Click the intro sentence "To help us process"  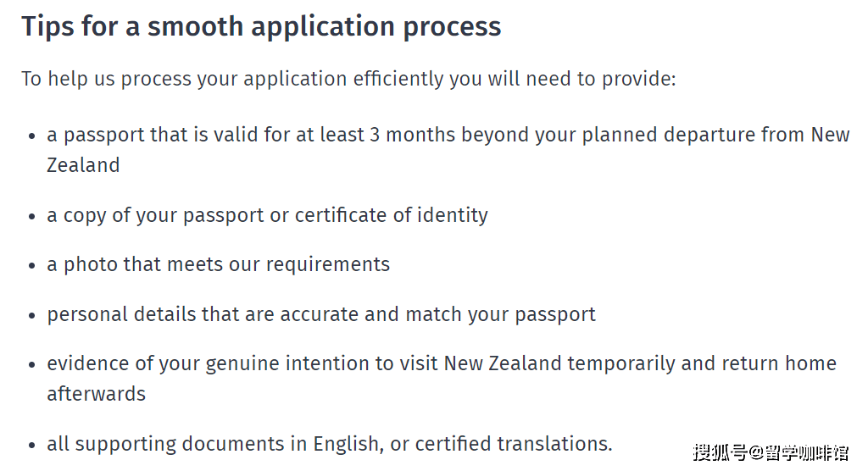tap(348, 79)
